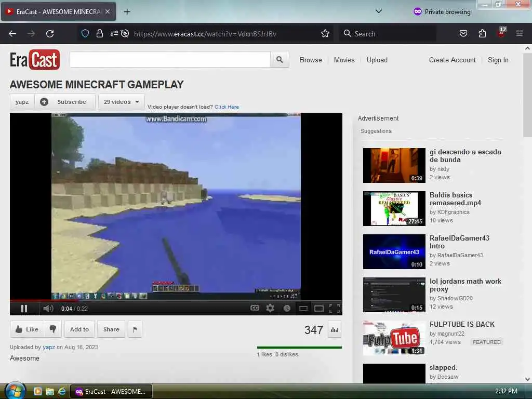Report video with flag icon
532x399 pixels.
click(x=135, y=329)
